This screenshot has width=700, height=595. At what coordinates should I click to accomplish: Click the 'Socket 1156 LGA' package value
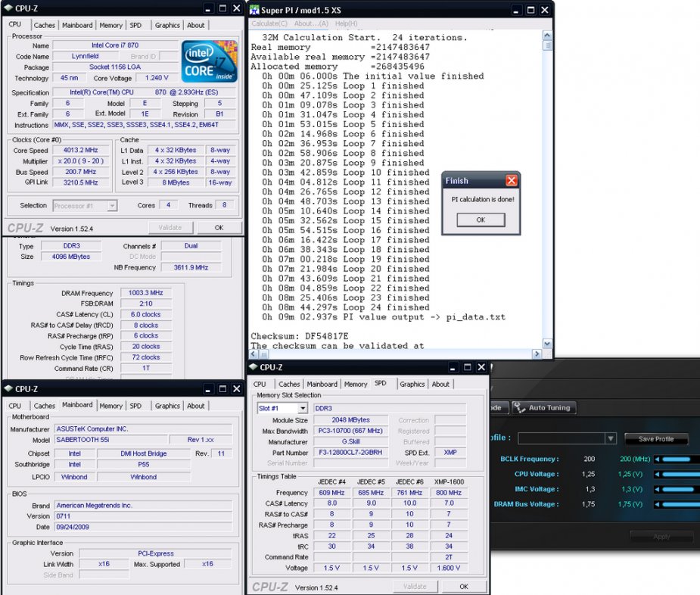pos(115,67)
